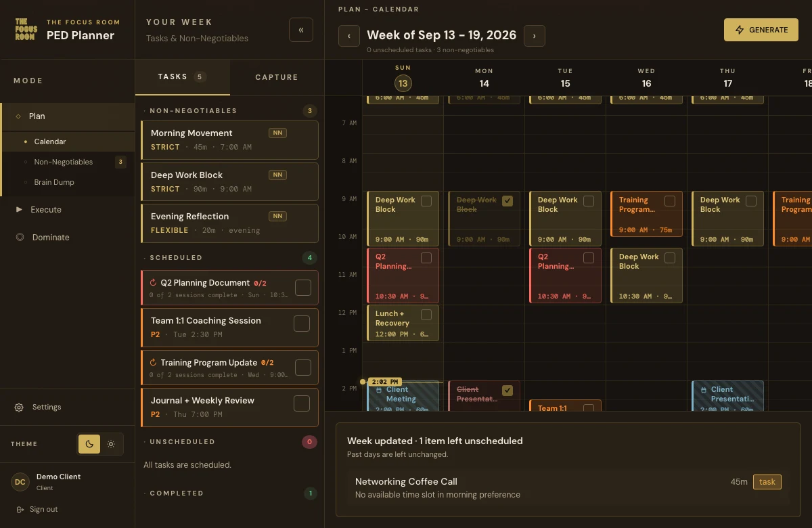
Task: Switch to Dominate mode
Action: point(68,238)
